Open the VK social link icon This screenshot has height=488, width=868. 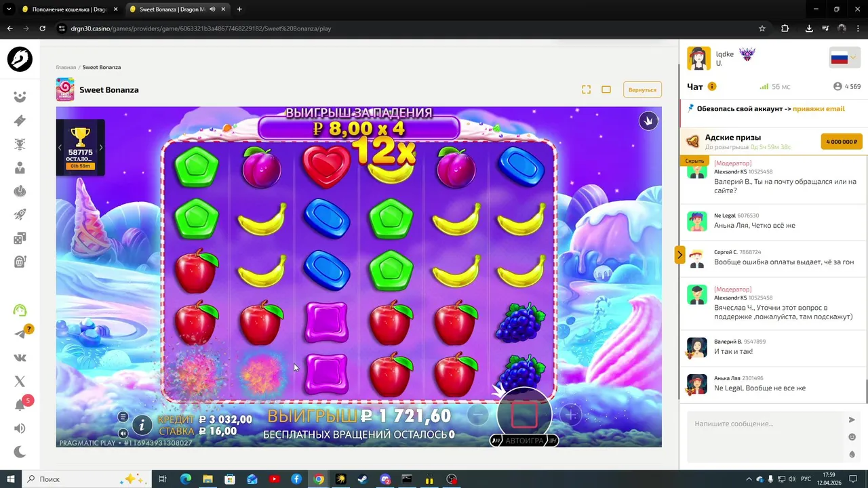20,358
